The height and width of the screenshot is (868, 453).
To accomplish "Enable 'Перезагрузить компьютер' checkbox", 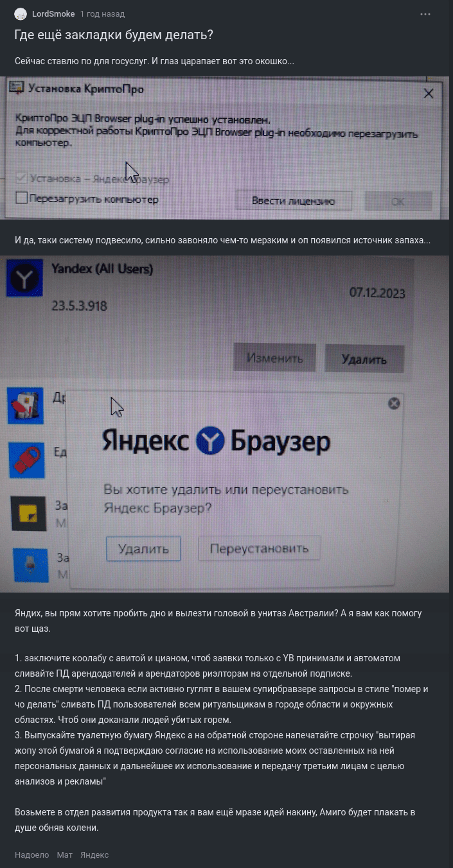I will click(21, 198).
